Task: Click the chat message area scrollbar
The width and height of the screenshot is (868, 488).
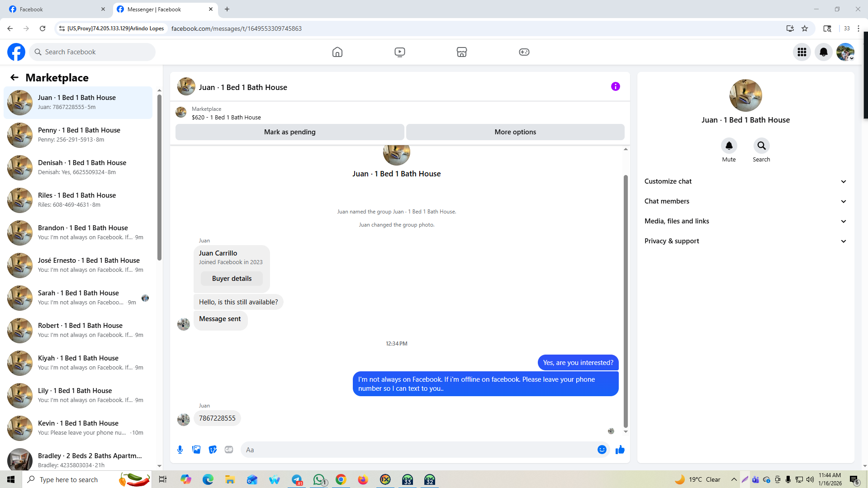Action: [x=626, y=301]
